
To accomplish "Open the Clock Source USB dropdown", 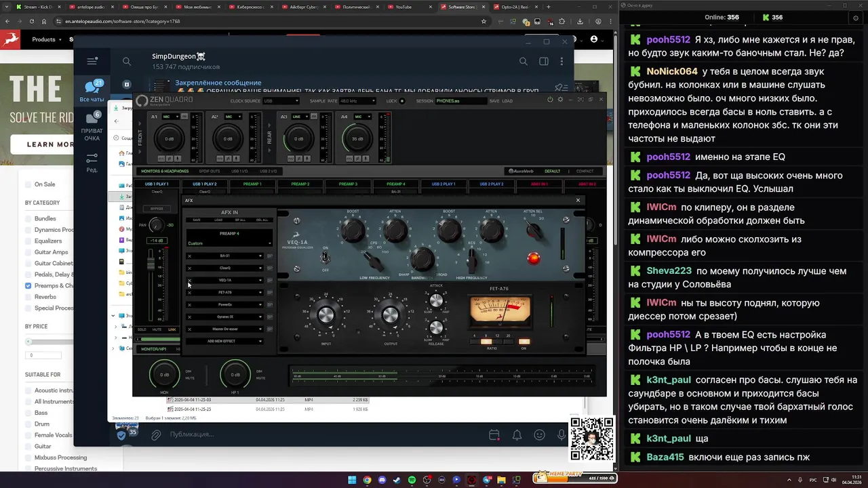I will 281,101.
